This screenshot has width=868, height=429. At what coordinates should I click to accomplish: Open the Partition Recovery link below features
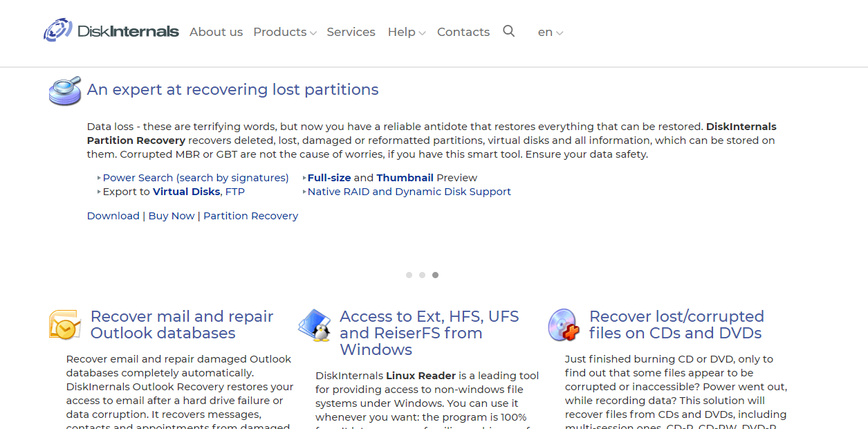[x=250, y=216]
